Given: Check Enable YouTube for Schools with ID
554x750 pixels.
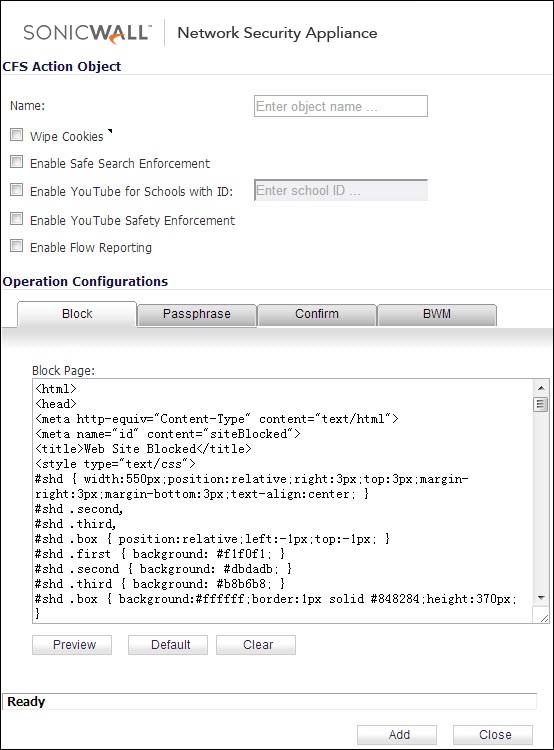Looking at the screenshot, I should (17, 190).
